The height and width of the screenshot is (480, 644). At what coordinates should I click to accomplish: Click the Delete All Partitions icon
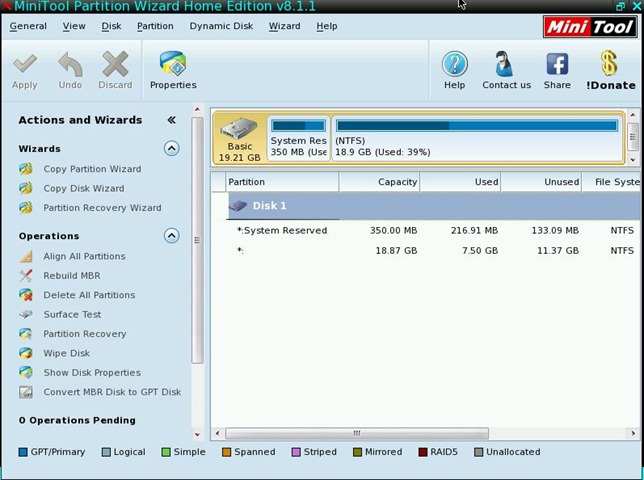click(25, 295)
